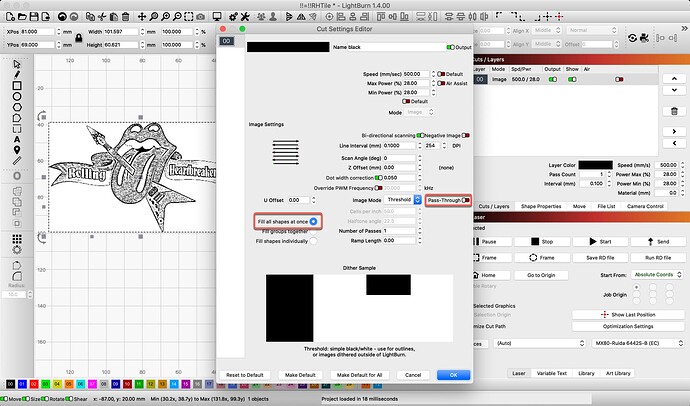This screenshot has height=406, width=690.
Task: Open the Image Mode Threshold dropdown
Action: (x=403, y=200)
